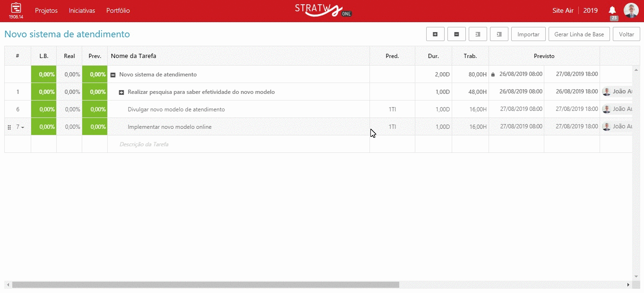The width and height of the screenshot is (644, 293).
Task: Click the indent task toolbar icon
Action: 499,34
